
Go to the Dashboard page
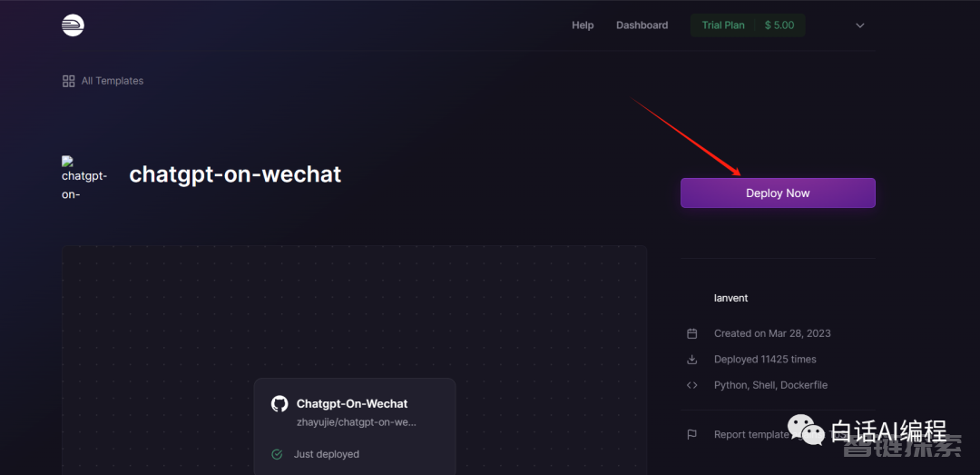tap(642, 25)
